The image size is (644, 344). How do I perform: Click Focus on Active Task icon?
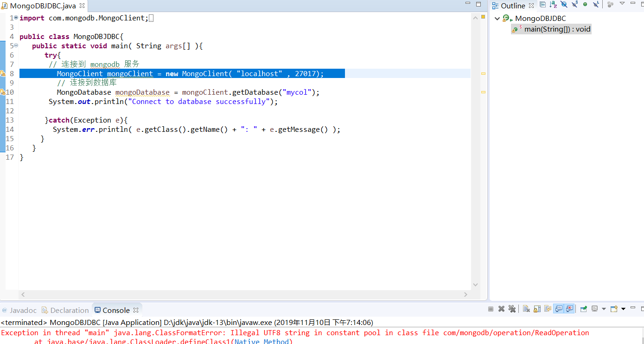click(610, 5)
